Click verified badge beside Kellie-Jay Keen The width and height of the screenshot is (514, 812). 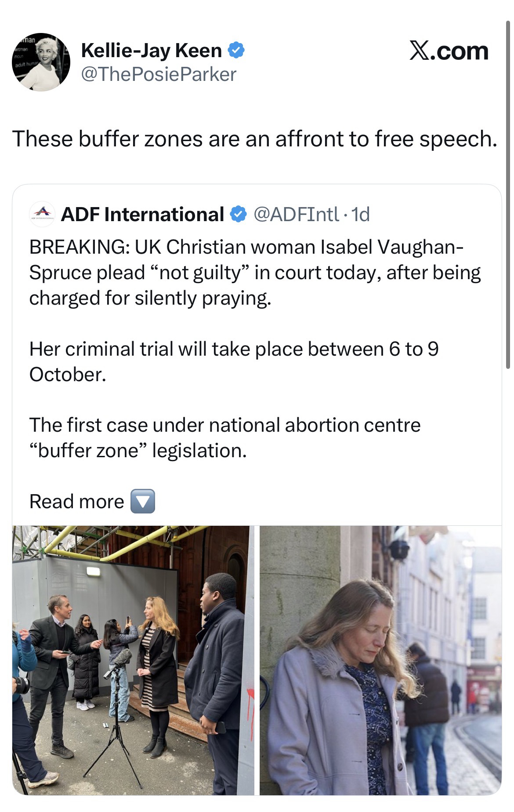[x=236, y=51]
